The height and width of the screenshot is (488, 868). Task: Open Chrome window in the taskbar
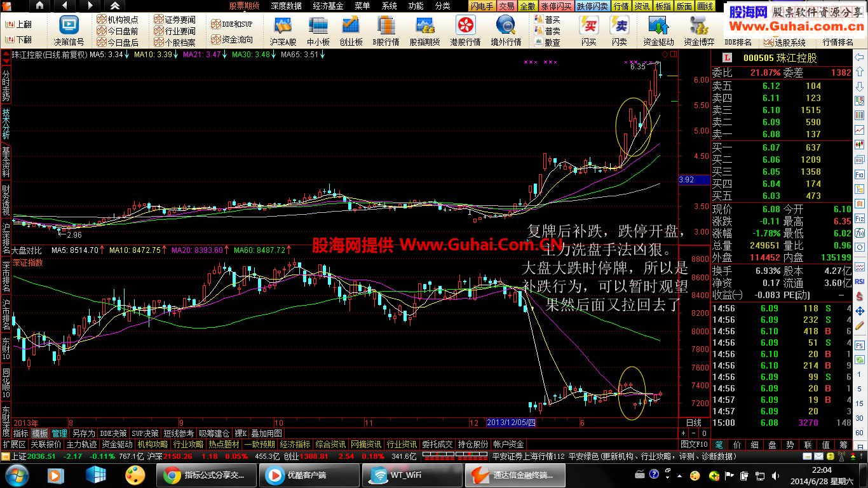pyautogui.click(x=205, y=475)
